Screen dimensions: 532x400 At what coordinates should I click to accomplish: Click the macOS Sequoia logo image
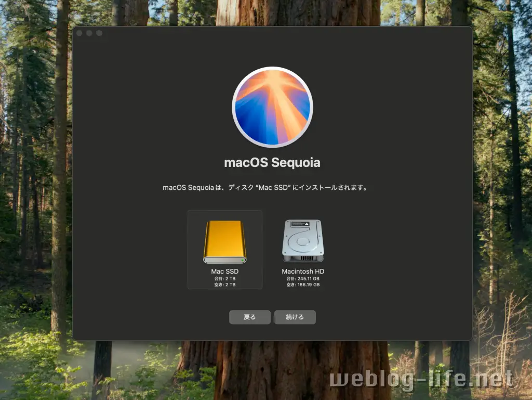272,107
